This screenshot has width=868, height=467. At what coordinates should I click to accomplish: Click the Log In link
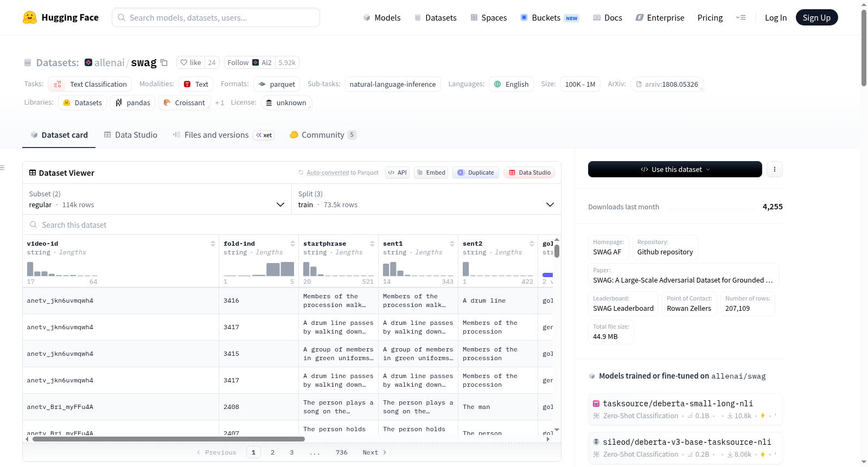776,17
